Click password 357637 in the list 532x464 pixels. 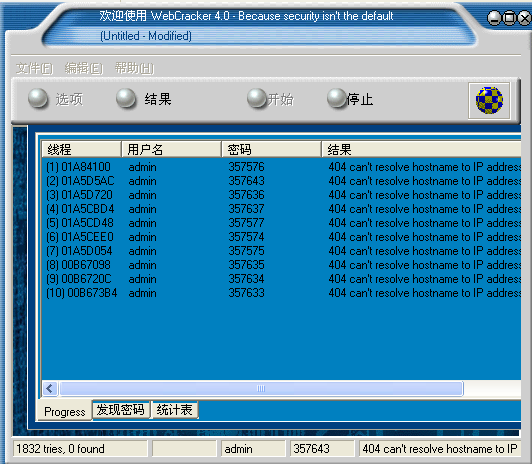point(246,209)
